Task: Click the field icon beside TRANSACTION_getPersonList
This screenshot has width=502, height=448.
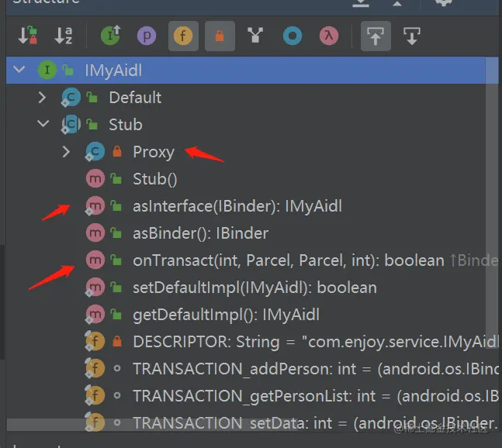Action: click(95, 396)
